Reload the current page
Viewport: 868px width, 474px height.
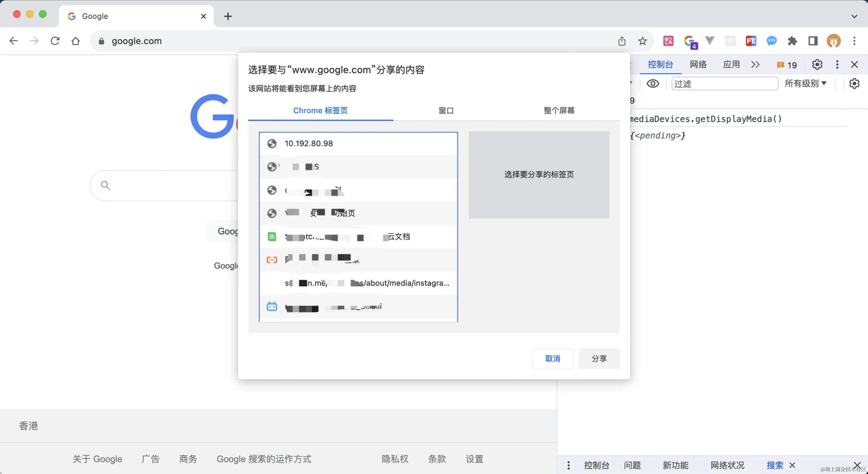pos(55,41)
